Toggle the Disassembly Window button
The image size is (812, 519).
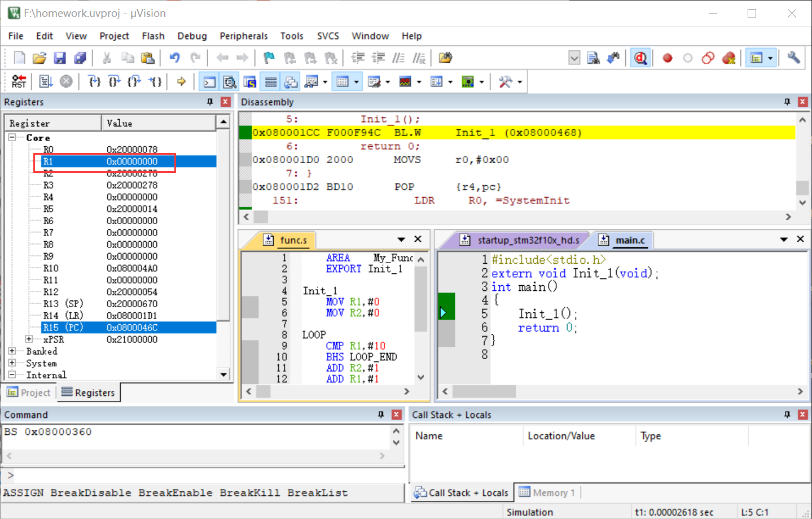[230, 82]
